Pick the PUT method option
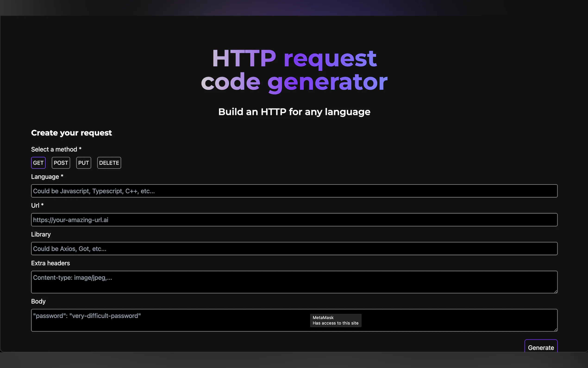The image size is (588, 368). (84, 163)
